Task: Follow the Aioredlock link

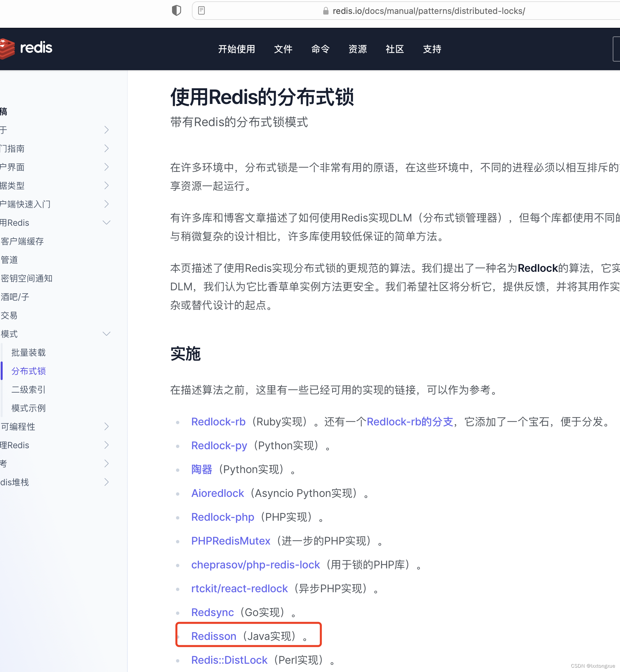Action: tap(217, 493)
